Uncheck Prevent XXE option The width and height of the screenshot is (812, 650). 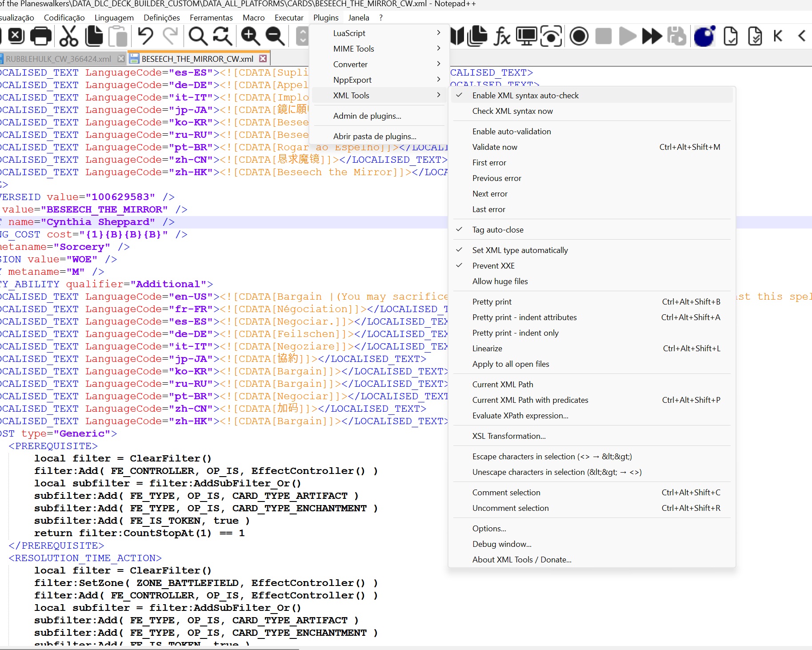click(493, 266)
